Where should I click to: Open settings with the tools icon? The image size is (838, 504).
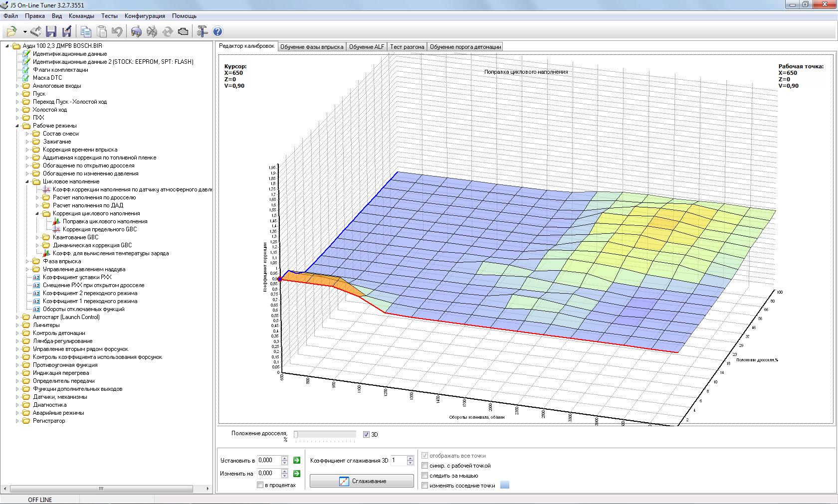coord(202,32)
